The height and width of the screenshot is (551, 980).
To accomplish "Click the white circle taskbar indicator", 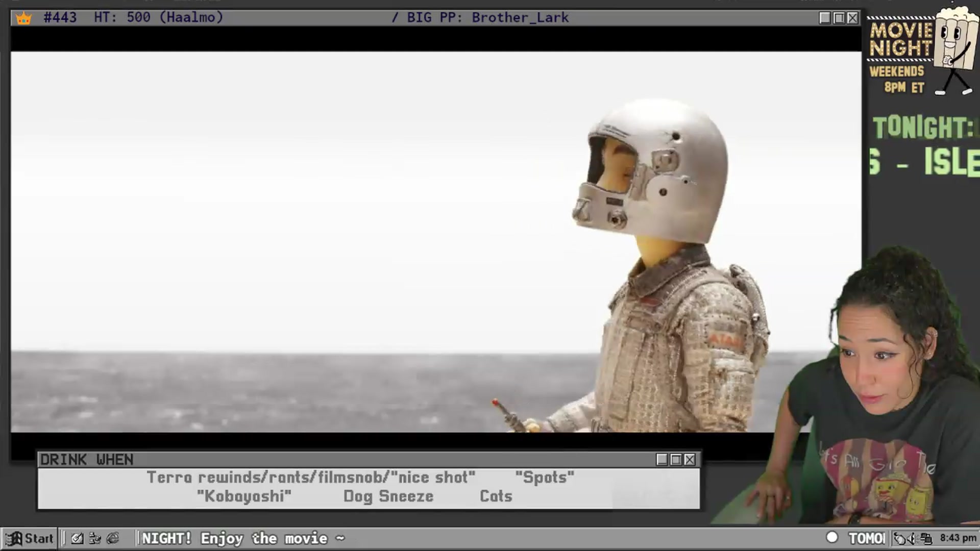I will (x=832, y=538).
